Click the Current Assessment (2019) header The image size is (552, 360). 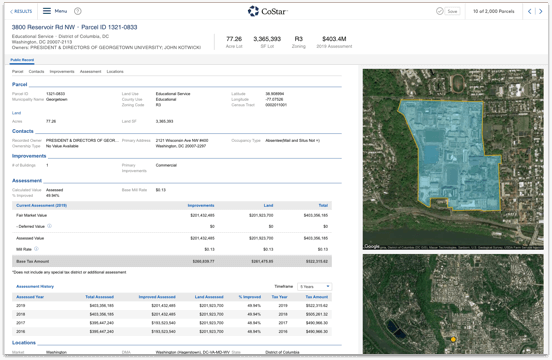point(42,205)
